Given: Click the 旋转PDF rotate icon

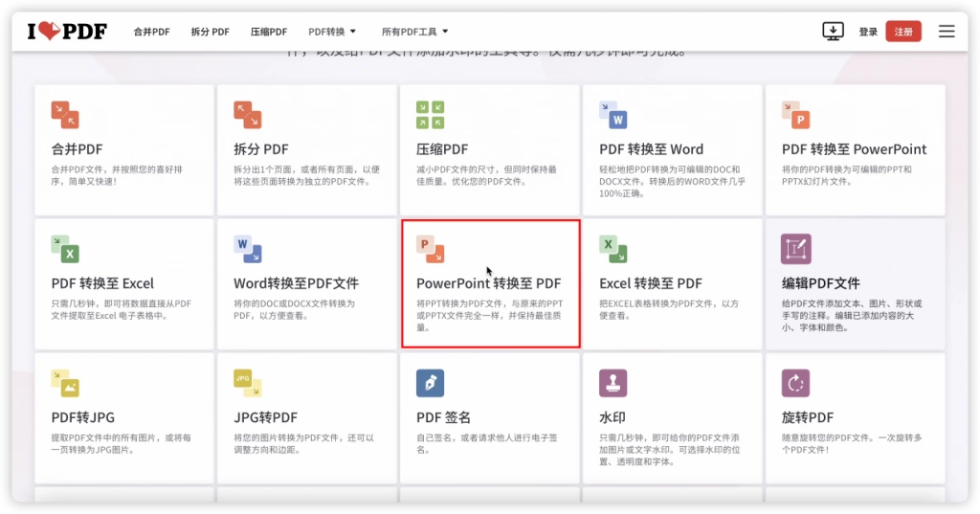Looking at the screenshot, I should [795, 383].
